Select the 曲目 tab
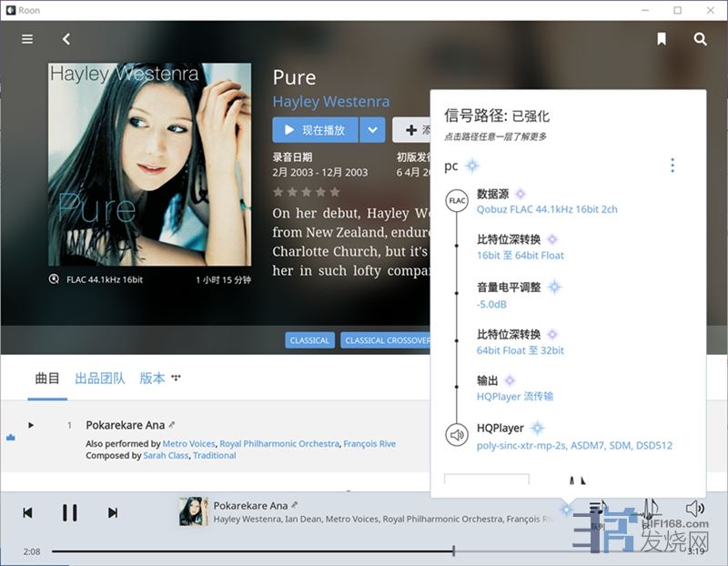The height and width of the screenshot is (566, 728). click(47, 378)
